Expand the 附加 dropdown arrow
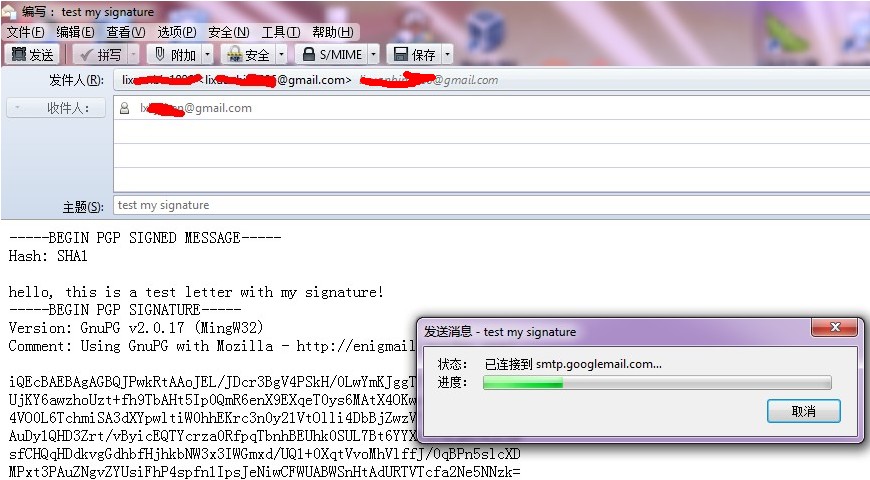870x480 pixels. 208,54
